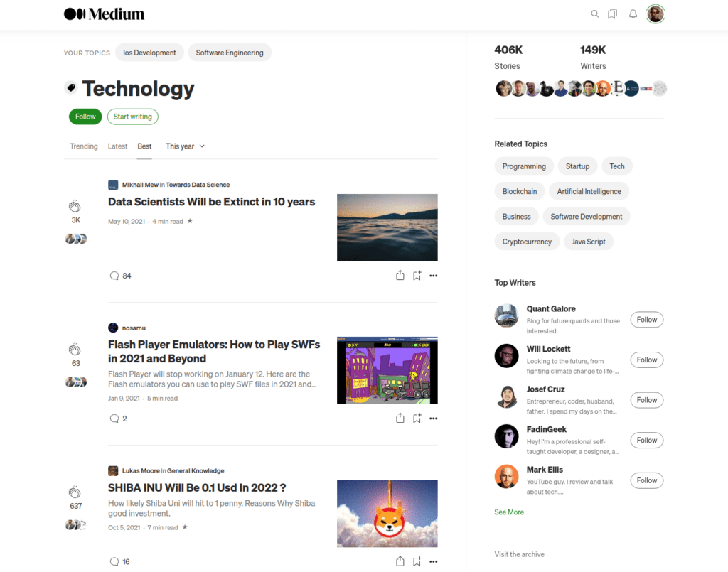
Task: Follow the Technology topic
Action: [x=85, y=117]
